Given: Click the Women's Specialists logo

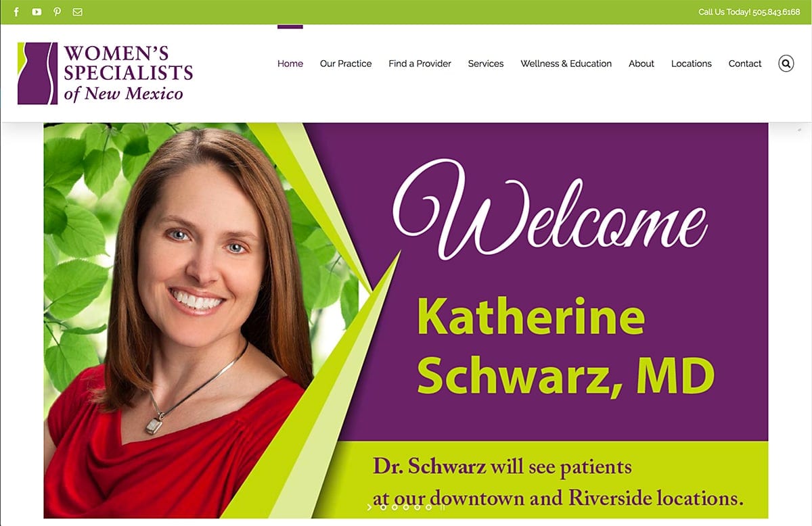Looking at the screenshot, I should pyautogui.click(x=106, y=74).
